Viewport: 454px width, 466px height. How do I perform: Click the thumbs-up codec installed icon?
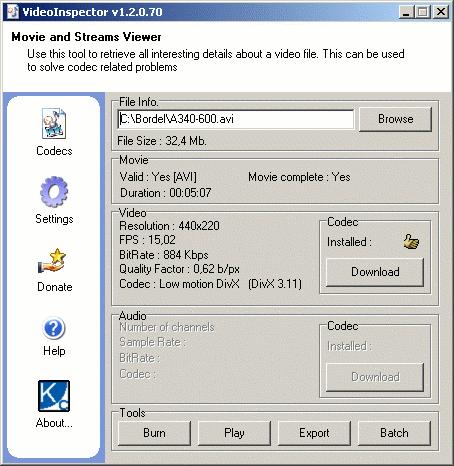[x=411, y=242]
